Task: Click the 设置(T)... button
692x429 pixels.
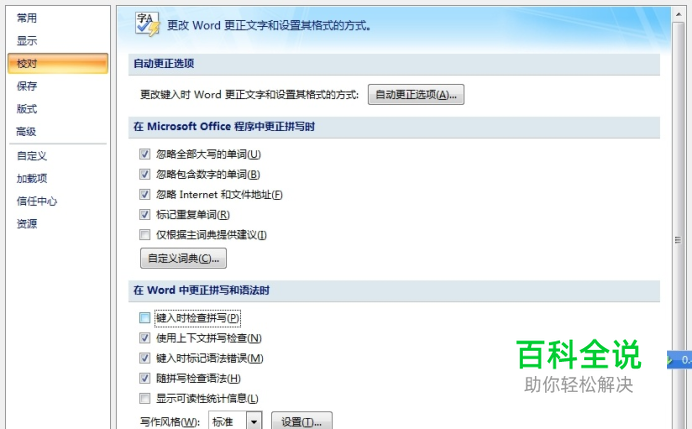Action: point(302,421)
